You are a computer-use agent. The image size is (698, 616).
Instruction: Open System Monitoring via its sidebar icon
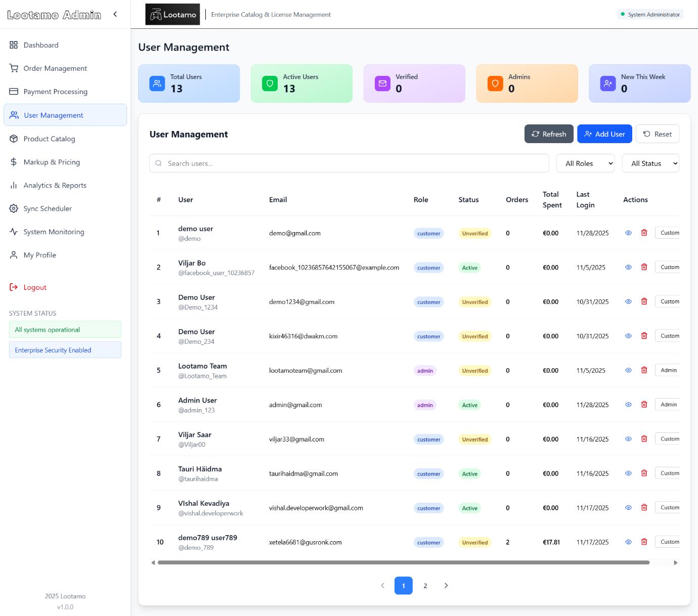(x=14, y=232)
